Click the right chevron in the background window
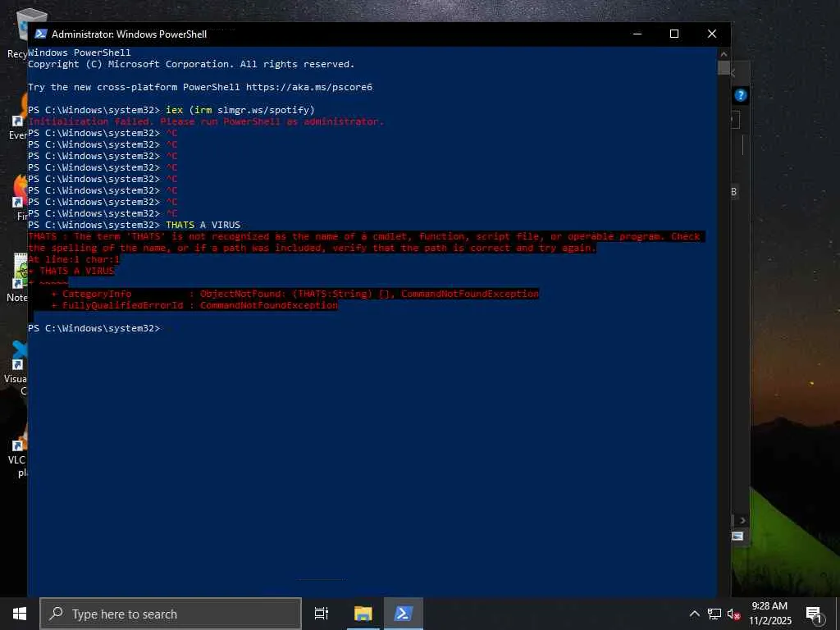 pyautogui.click(x=742, y=520)
